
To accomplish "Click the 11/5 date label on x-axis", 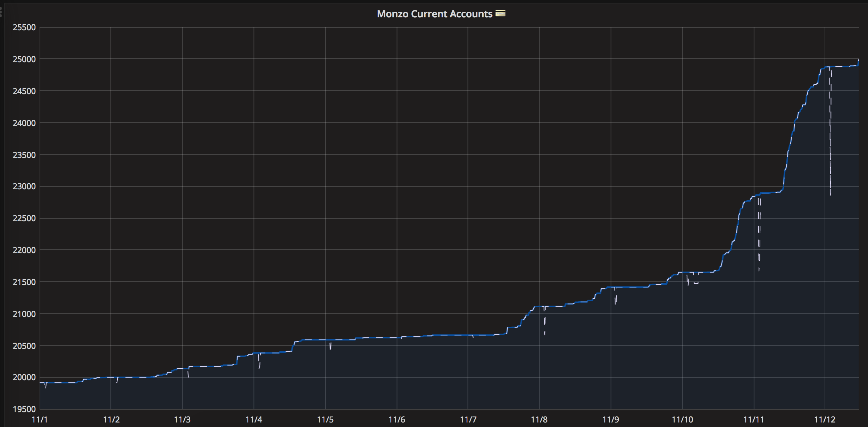I will pos(325,420).
